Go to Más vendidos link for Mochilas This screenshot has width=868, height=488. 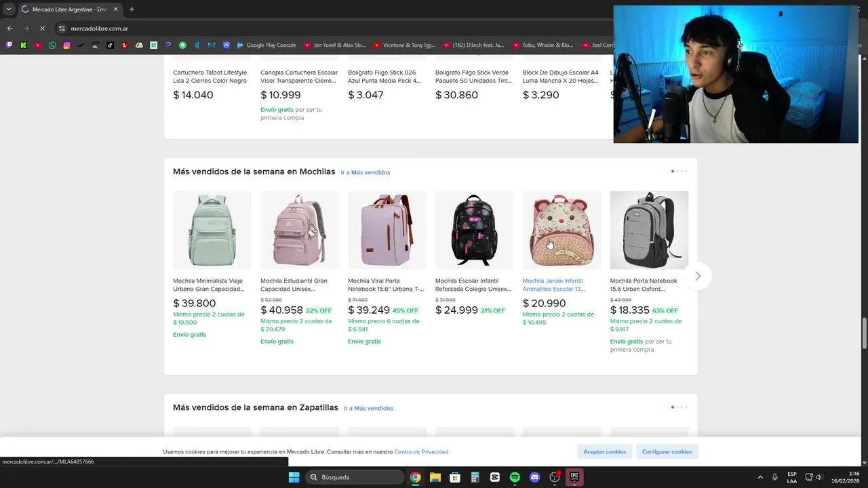coord(366,172)
